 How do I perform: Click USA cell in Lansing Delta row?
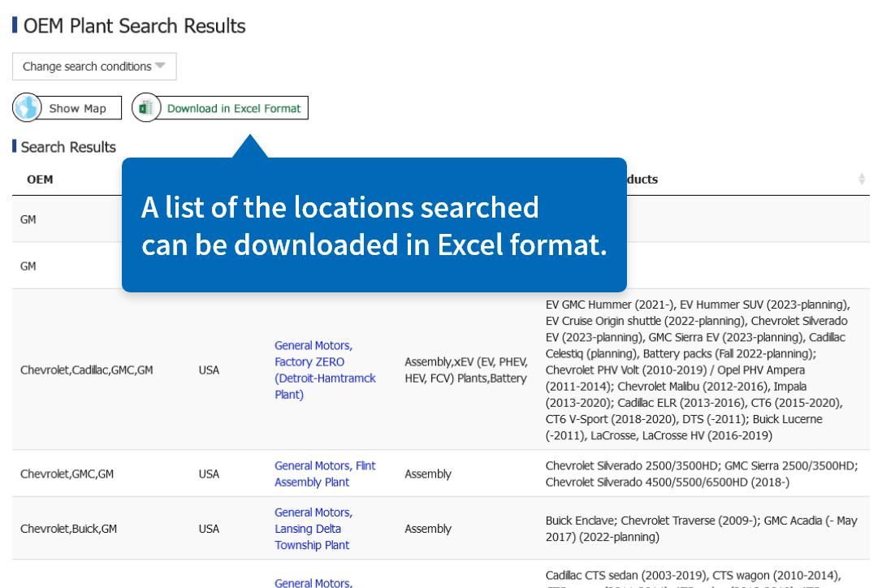pos(209,529)
